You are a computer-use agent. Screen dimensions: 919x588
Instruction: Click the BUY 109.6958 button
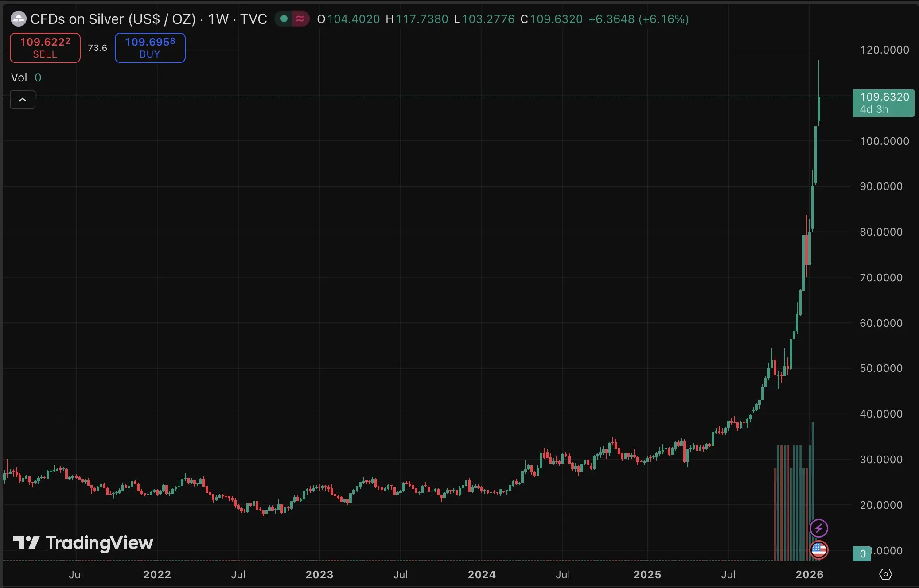point(150,48)
